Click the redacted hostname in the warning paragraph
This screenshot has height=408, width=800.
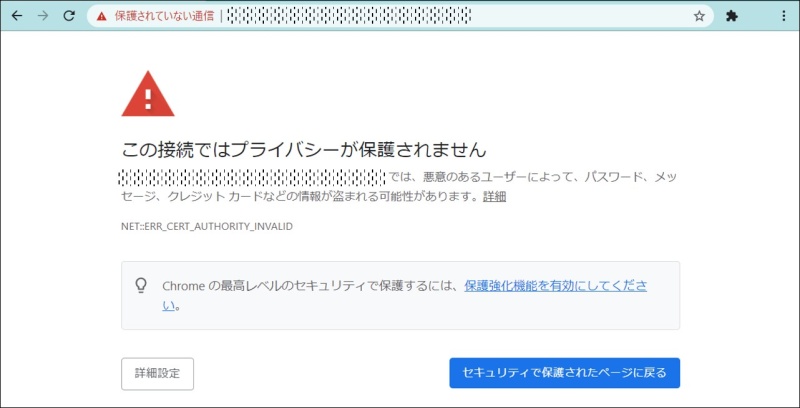pos(251,177)
